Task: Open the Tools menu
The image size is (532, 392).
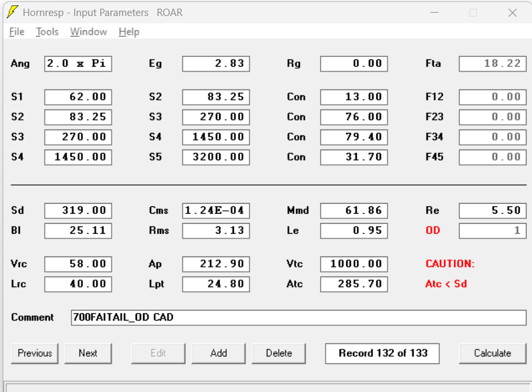Action: 47,32
